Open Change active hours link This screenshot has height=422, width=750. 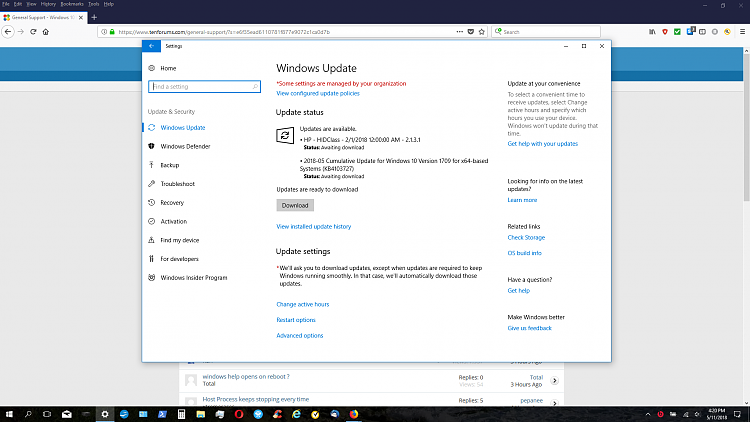click(x=302, y=304)
